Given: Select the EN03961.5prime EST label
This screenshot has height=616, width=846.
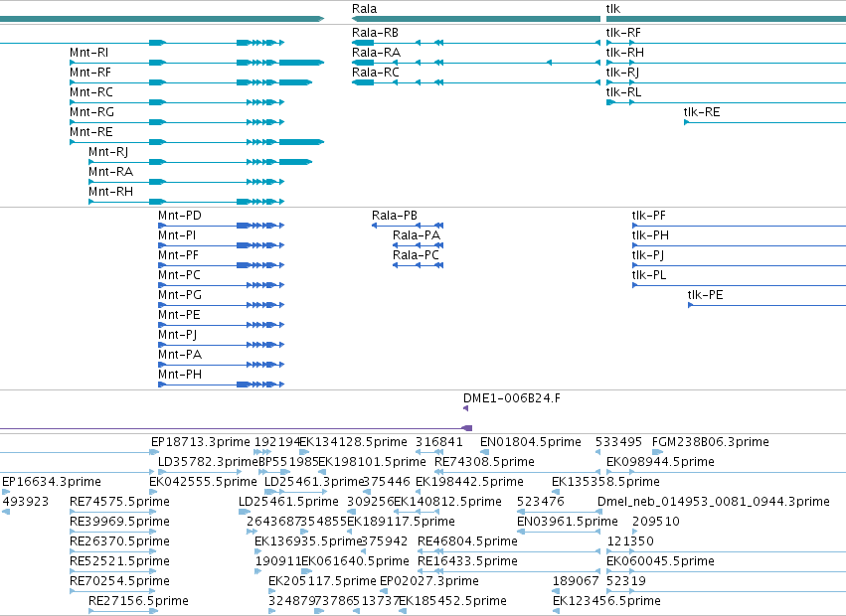Looking at the screenshot, I should click(x=568, y=522).
